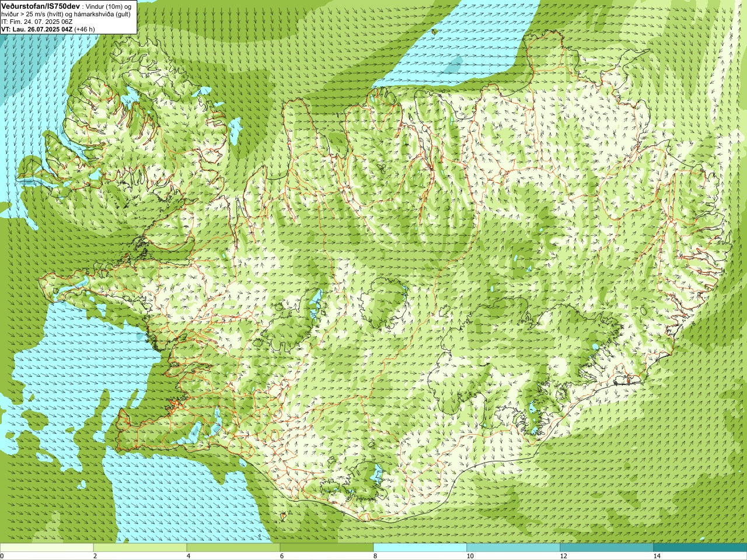Viewport: 747px width, 560px height.
Task: Pick the turquoise 10–12 m/s legend swatch
Action: coord(514,548)
